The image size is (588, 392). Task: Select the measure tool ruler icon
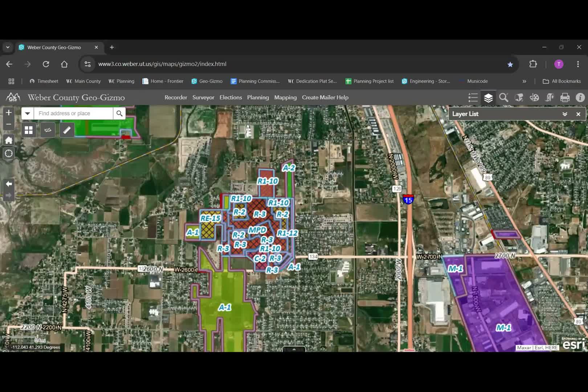[x=67, y=130]
